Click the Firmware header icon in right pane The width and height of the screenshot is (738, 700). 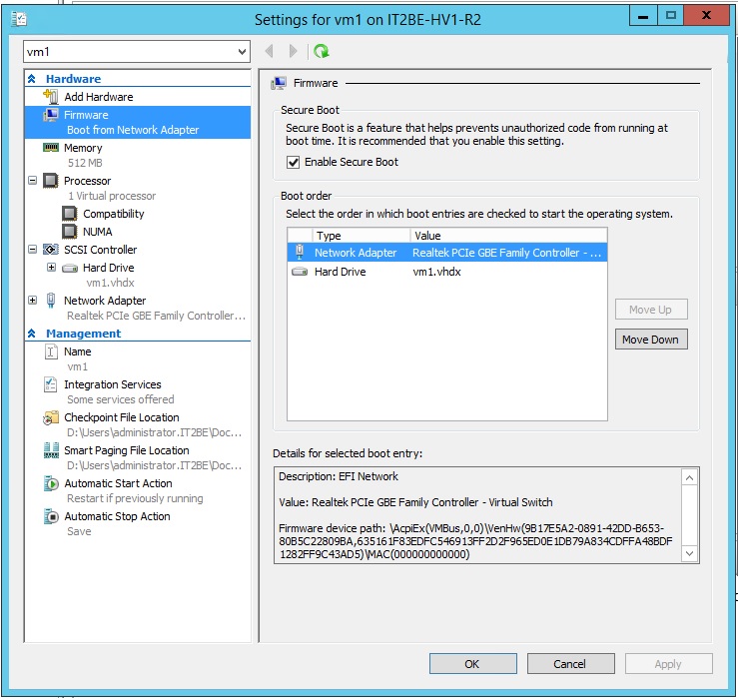pos(279,83)
